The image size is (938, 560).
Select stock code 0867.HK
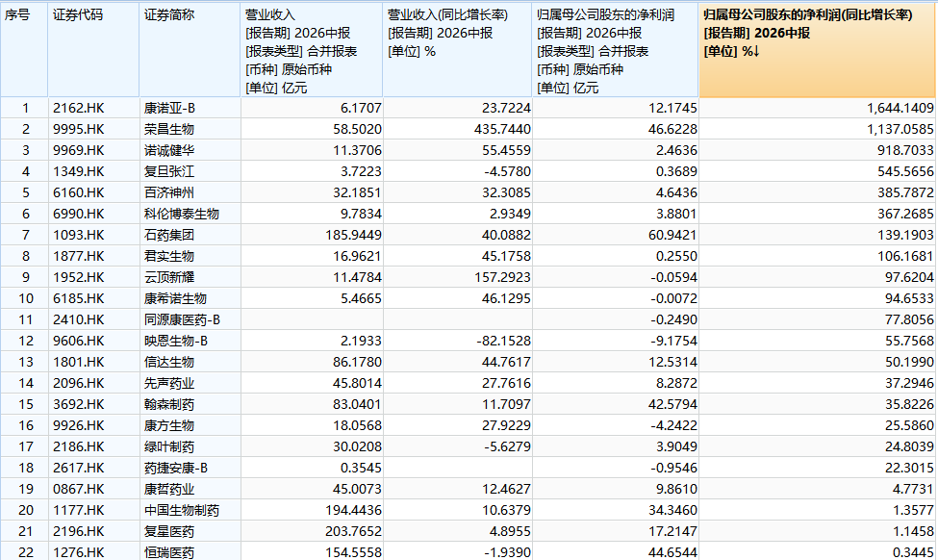(78, 489)
